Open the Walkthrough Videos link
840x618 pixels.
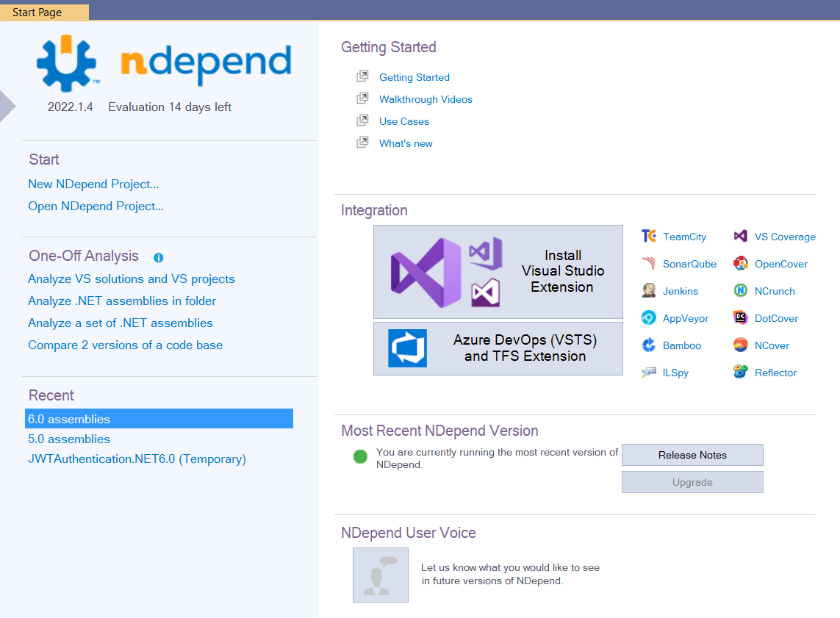(426, 99)
